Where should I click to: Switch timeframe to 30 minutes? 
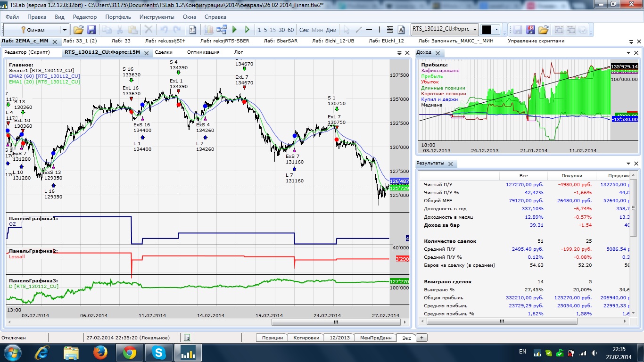(282, 30)
